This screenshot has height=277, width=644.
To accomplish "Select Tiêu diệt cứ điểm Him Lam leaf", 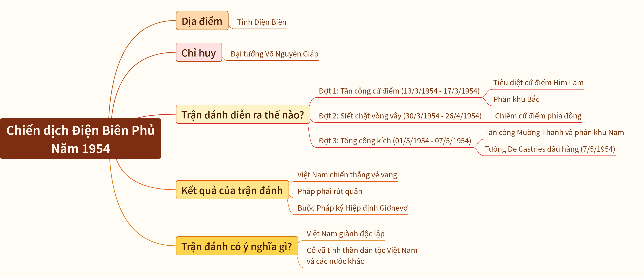I will (538, 83).
